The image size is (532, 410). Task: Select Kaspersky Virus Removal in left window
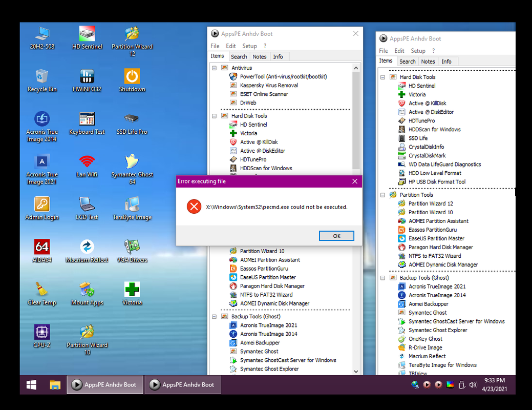(269, 85)
